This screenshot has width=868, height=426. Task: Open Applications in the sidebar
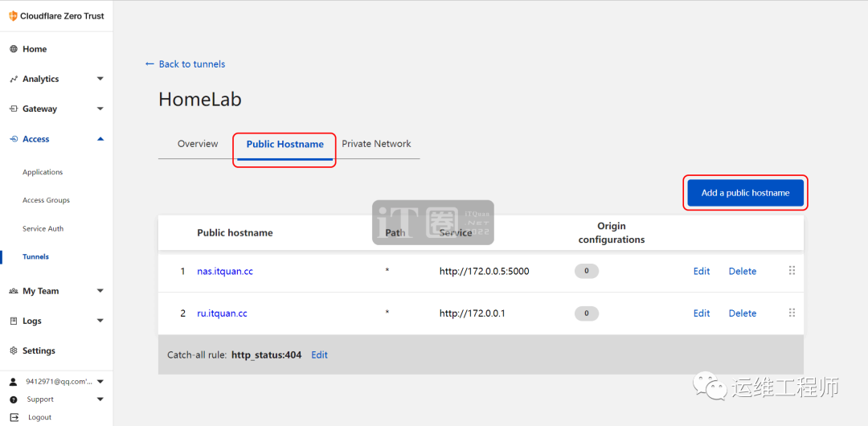click(43, 172)
